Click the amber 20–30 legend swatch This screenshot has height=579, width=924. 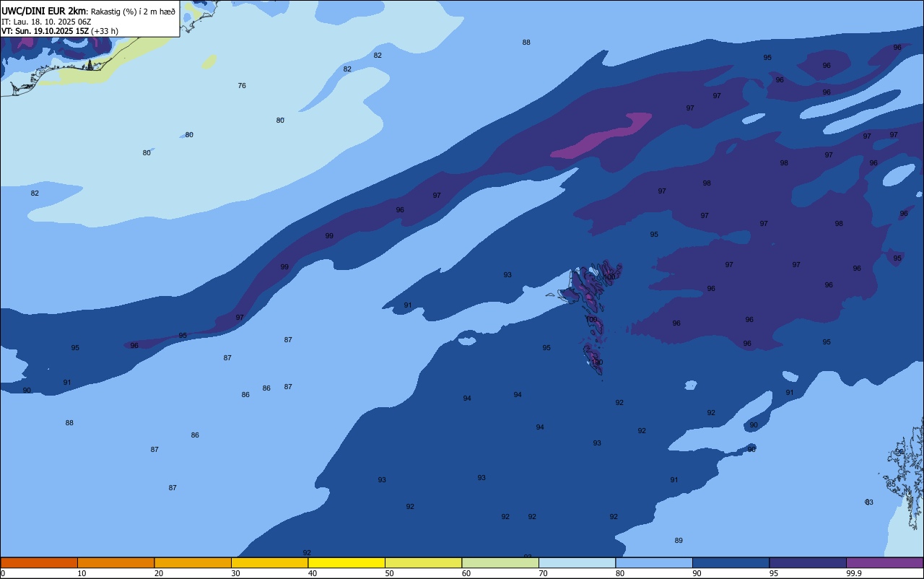(193, 562)
